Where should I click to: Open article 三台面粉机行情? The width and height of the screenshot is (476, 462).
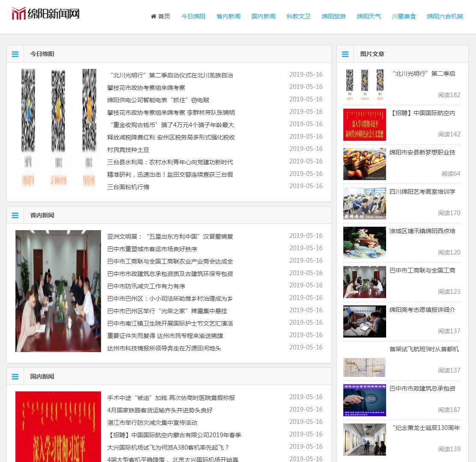(x=128, y=187)
